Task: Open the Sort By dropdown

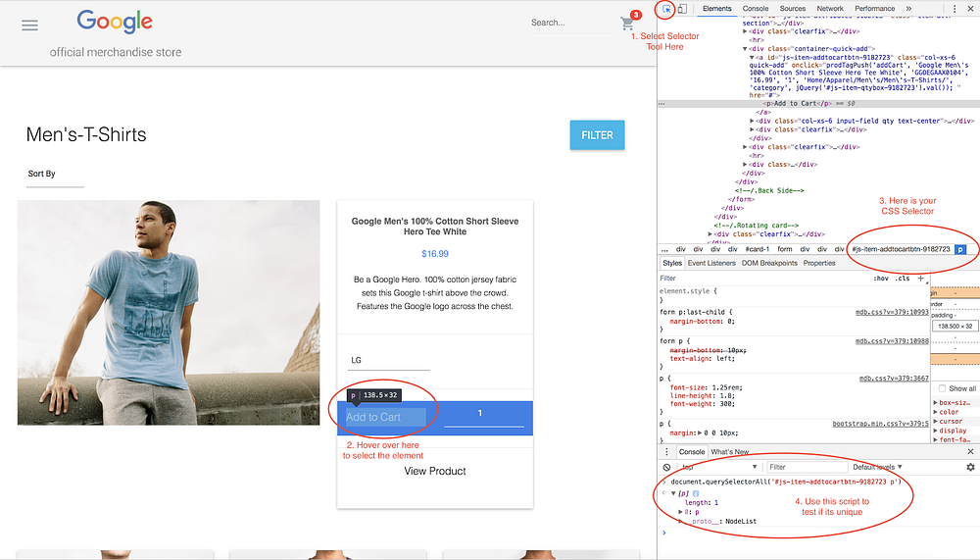Action: pyautogui.click(x=55, y=176)
